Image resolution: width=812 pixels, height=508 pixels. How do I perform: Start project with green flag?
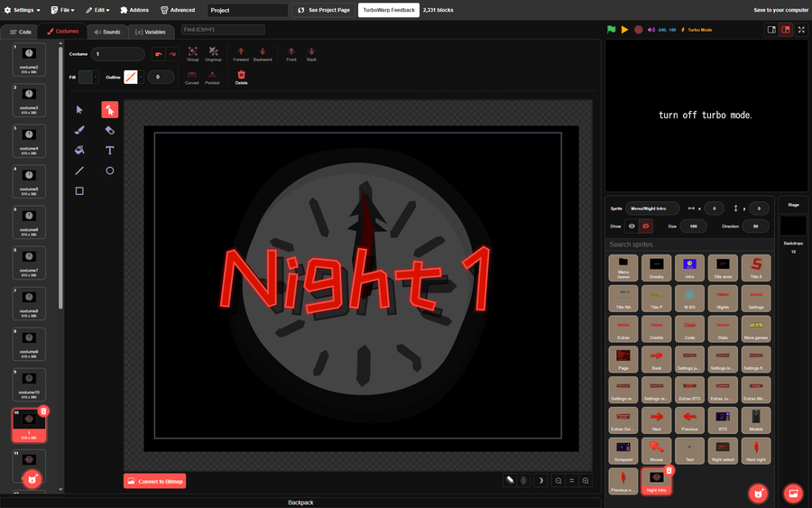612,30
